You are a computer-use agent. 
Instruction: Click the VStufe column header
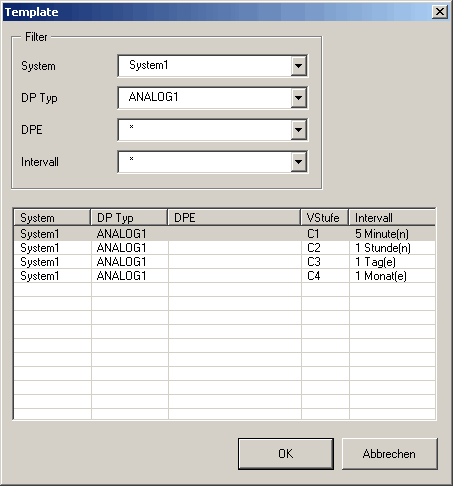(325, 218)
